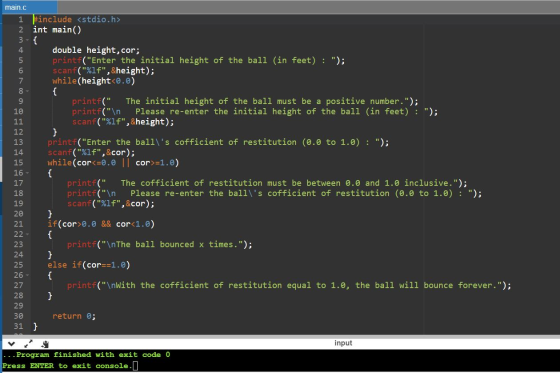This screenshot has width=560, height=373.
Task: Click 'Please re-enter the initial height' printf line
Action: coord(255,111)
